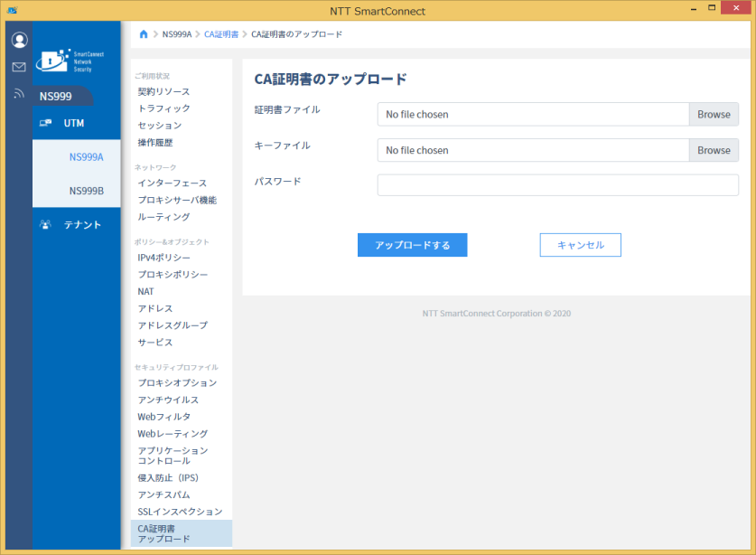The image size is (756, 555).
Task: Click the キーファイル file field
Action: click(x=533, y=150)
